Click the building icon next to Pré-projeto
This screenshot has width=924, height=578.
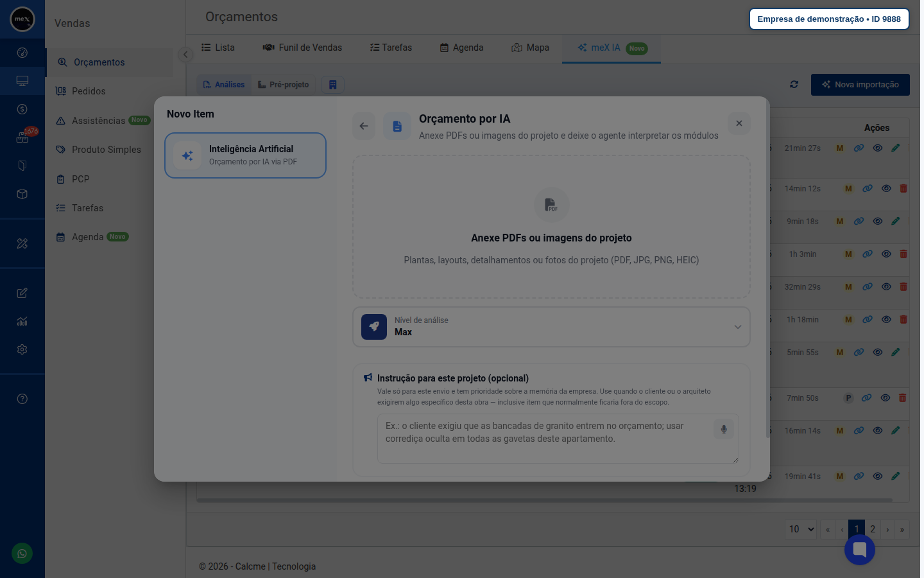[332, 85]
